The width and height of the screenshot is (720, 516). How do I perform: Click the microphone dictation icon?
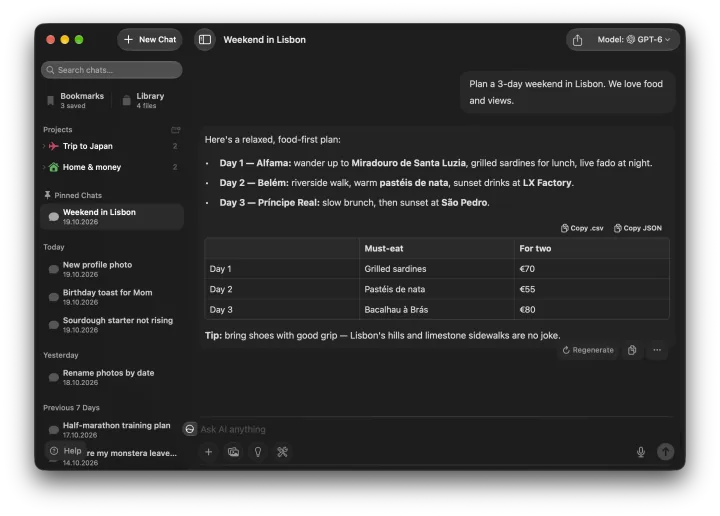[x=641, y=452]
